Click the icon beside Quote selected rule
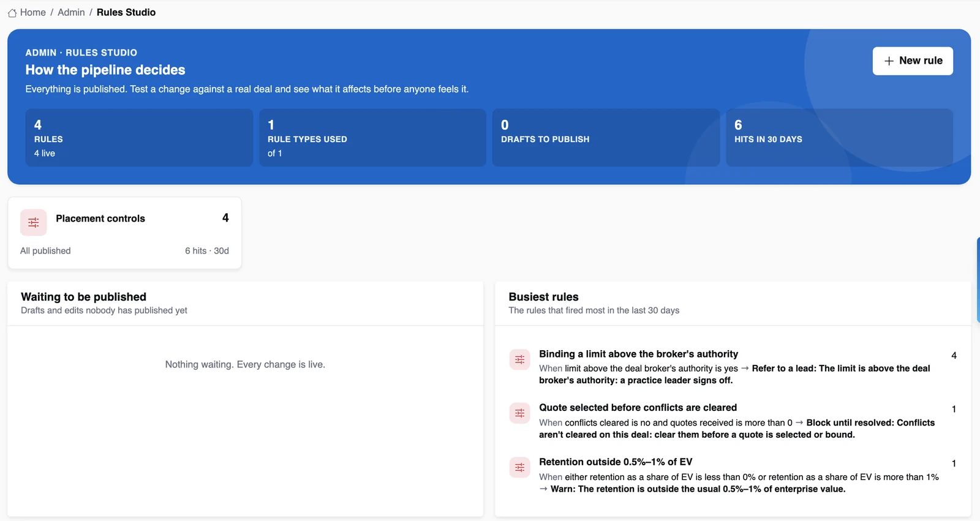Viewport: 980px width, 521px height. click(x=519, y=413)
